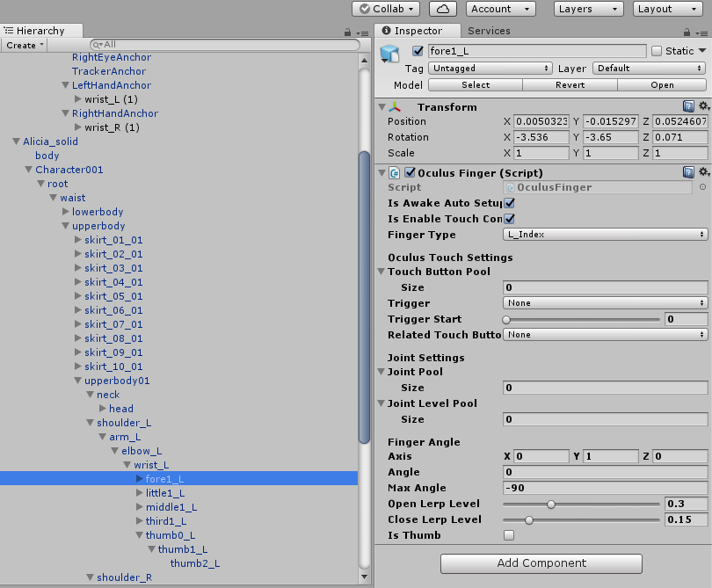
Task: Click the Hierarchy search field
Action: coord(225,45)
